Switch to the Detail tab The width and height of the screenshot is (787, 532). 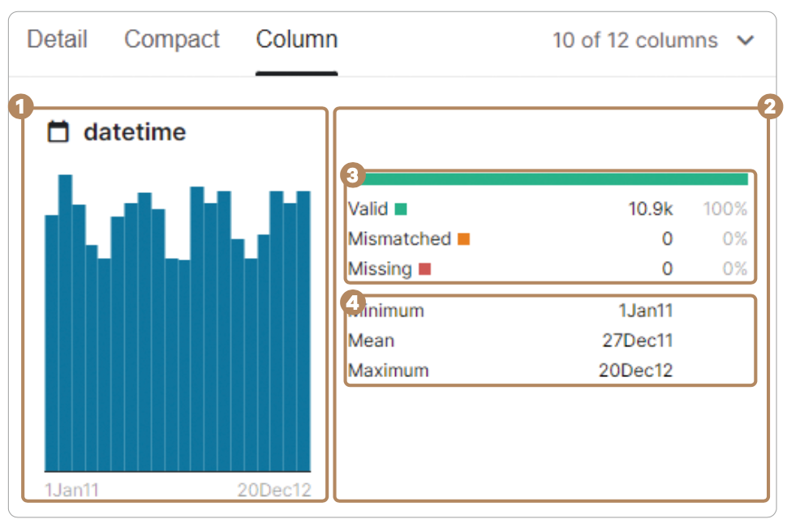pos(57,40)
